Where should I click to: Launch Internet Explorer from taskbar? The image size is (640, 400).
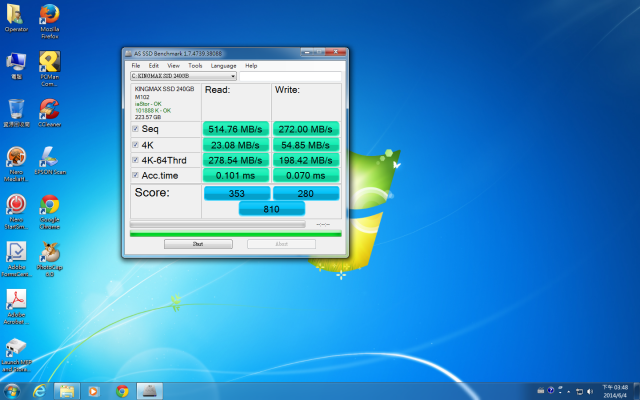(x=39, y=391)
